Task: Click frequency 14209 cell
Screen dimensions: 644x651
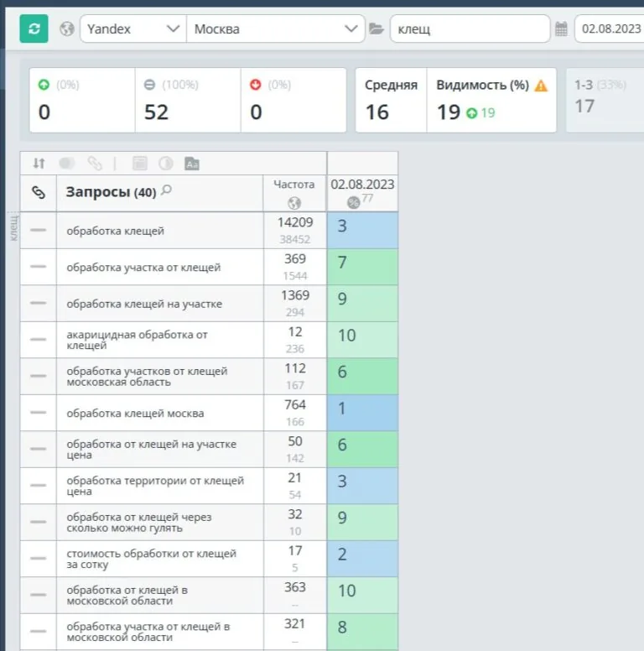Action: pos(295,231)
